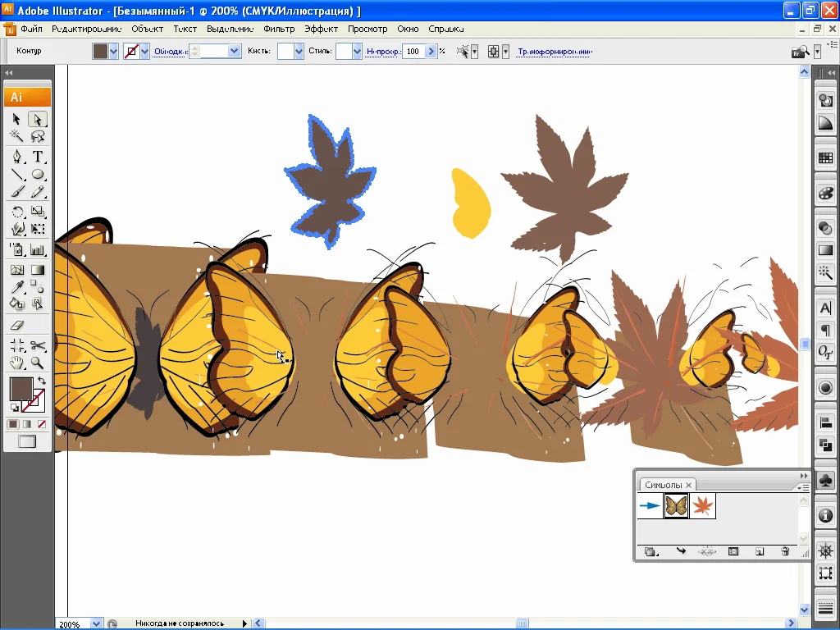
Task: Create a new symbol in Symbols panel
Action: [x=760, y=551]
